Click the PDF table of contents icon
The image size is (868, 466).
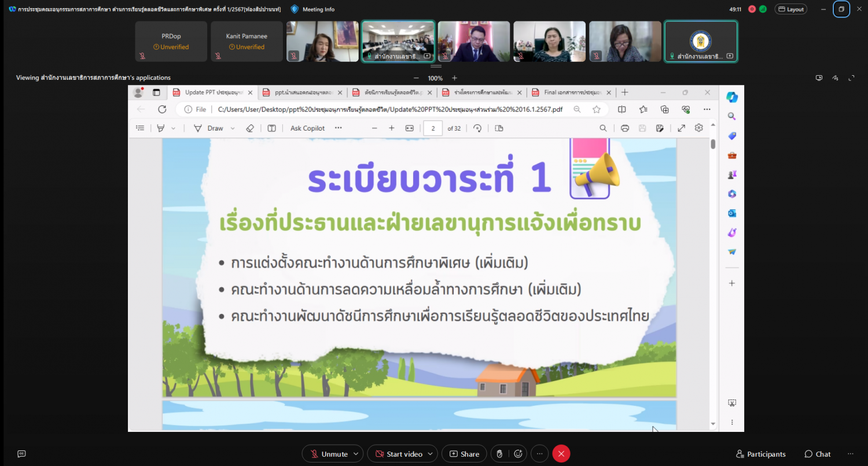coord(140,128)
